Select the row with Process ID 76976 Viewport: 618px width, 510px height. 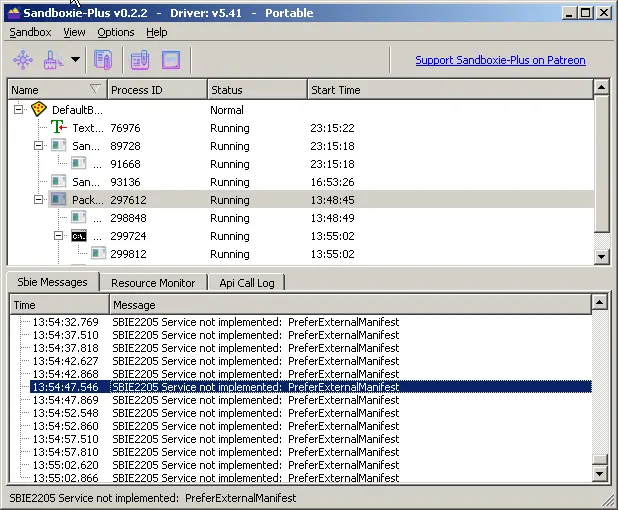click(x=301, y=128)
